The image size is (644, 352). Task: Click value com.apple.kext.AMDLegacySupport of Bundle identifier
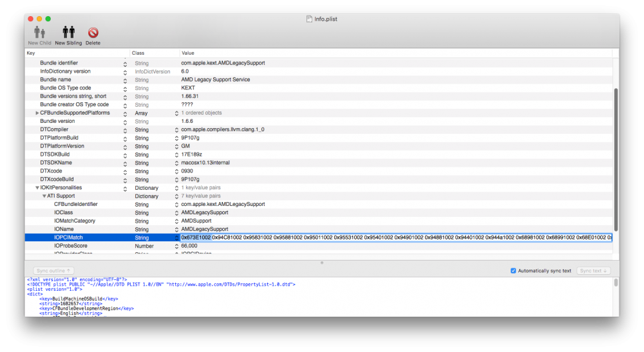click(x=223, y=63)
